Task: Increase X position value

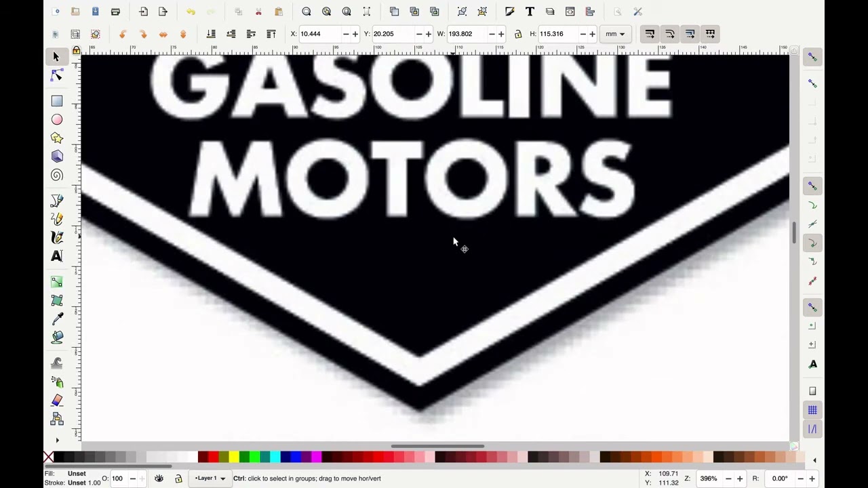Action: [355, 34]
